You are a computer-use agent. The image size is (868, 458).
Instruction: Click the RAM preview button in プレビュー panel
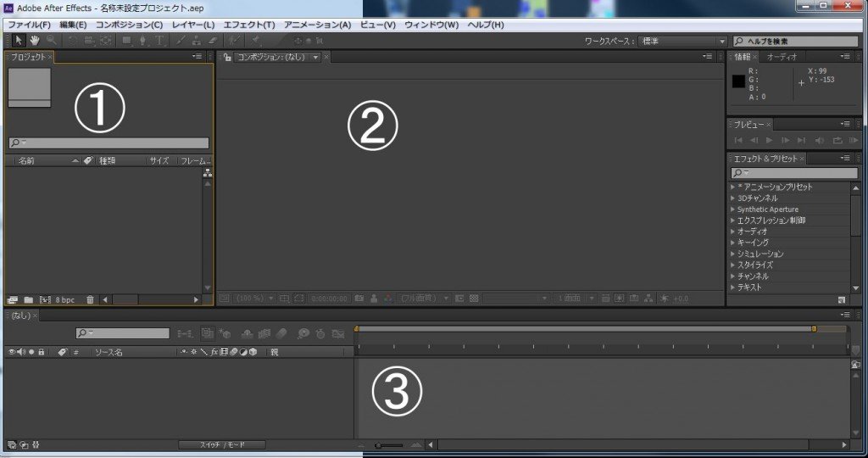pyautogui.click(x=853, y=141)
